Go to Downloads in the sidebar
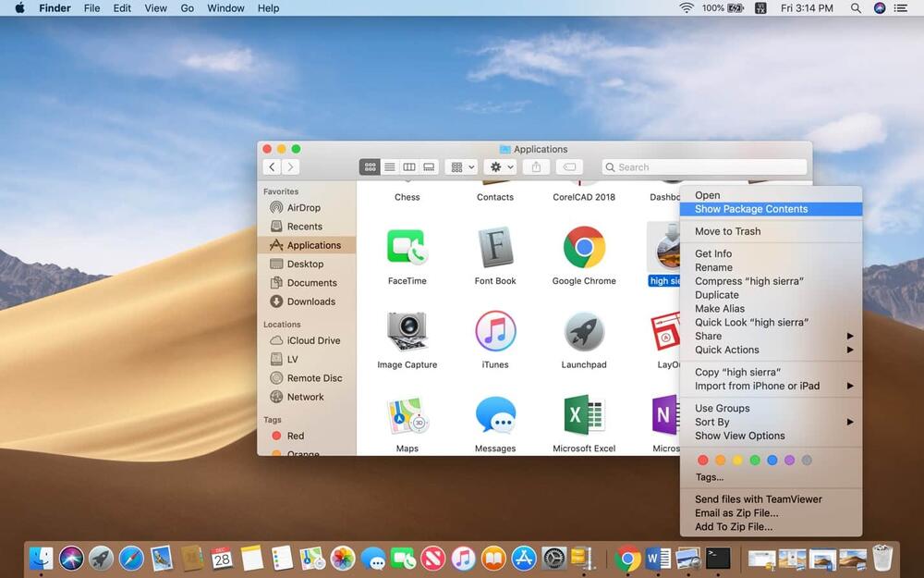This screenshot has height=578, width=924. 310,301
